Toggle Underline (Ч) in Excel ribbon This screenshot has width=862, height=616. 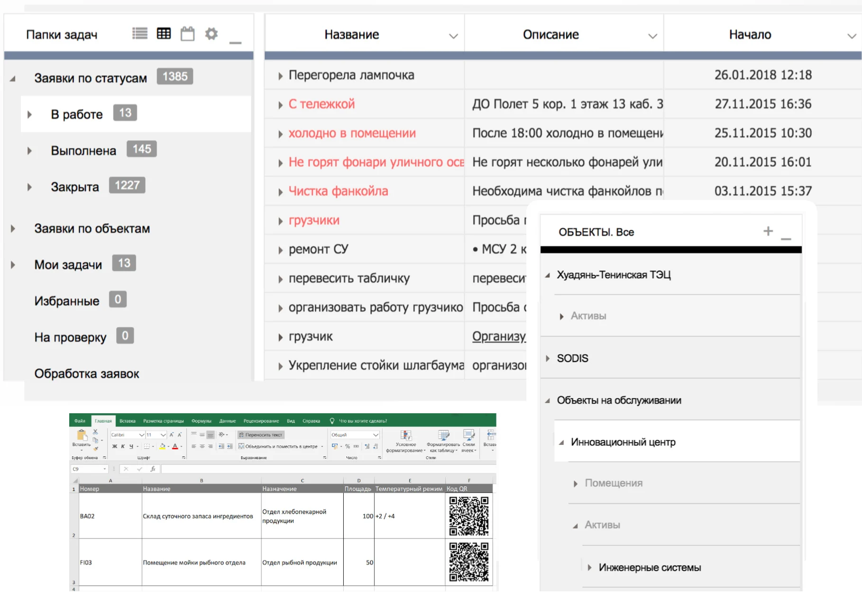point(131,446)
